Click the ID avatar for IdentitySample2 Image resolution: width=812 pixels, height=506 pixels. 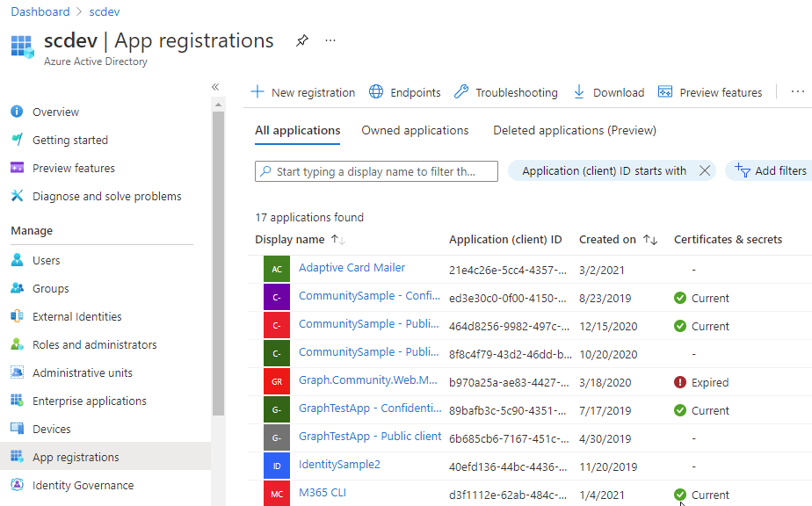click(277, 466)
